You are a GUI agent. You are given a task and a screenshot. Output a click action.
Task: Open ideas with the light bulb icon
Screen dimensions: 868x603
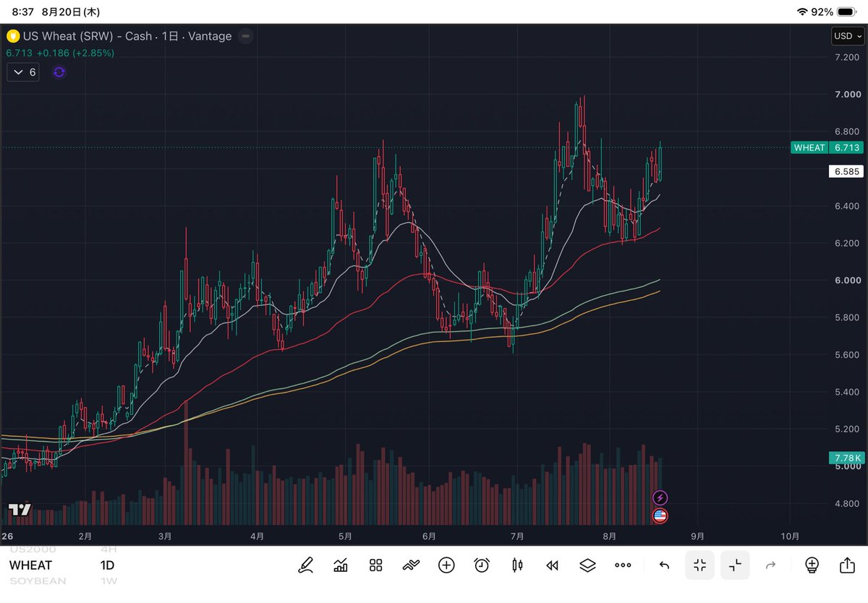[812, 565]
